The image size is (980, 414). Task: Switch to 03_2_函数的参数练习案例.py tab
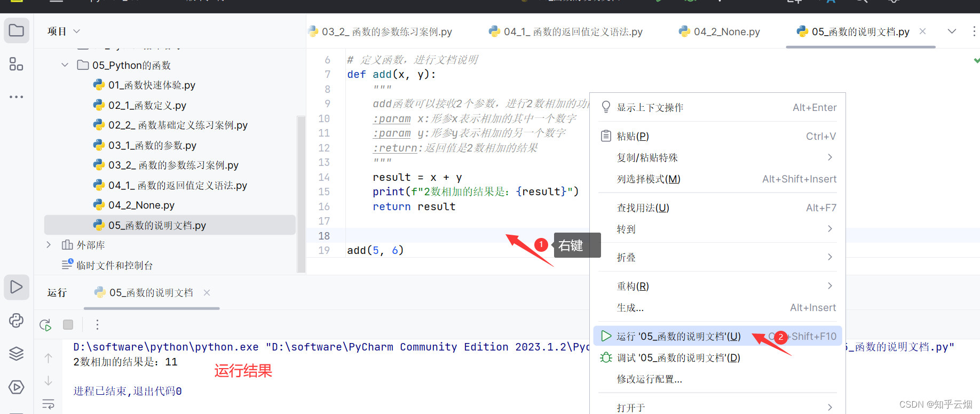coord(380,31)
